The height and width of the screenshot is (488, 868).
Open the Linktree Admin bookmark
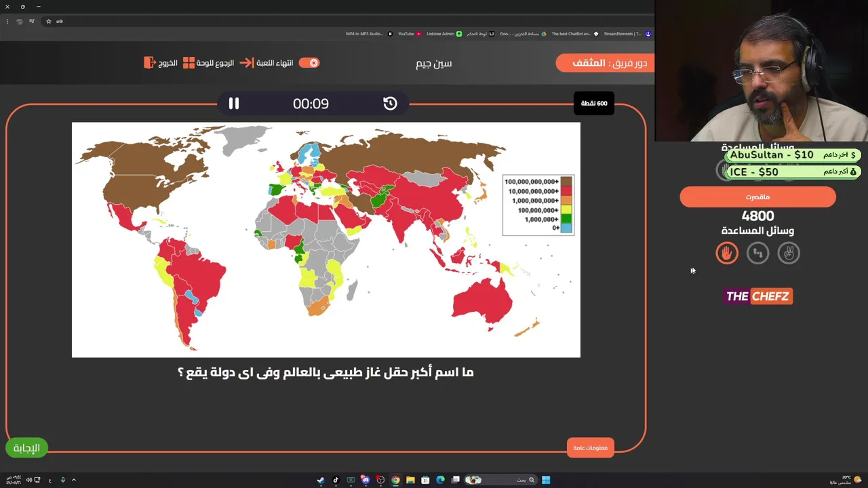tap(444, 33)
